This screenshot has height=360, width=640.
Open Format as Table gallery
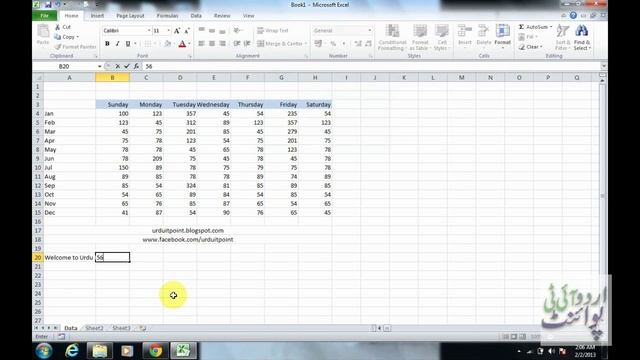click(420, 37)
